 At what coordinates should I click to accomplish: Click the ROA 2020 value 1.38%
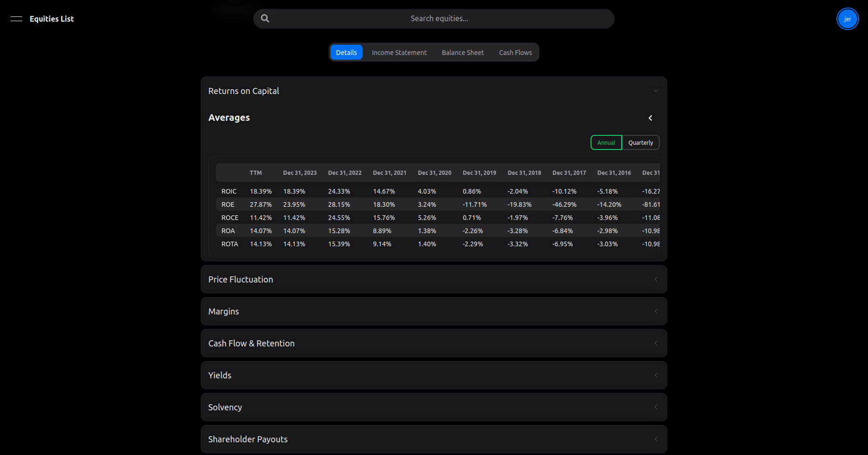click(x=427, y=231)
